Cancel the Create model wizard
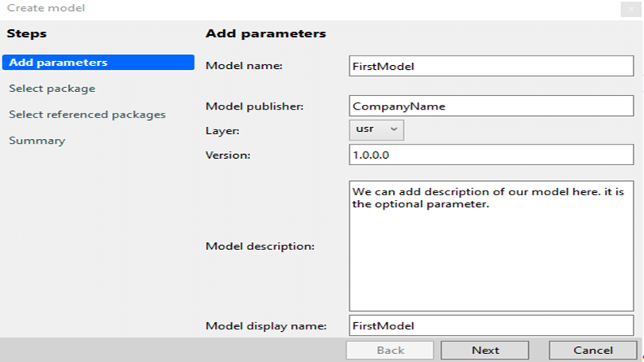This screenshot has height=362, width=644. point(593,350)
